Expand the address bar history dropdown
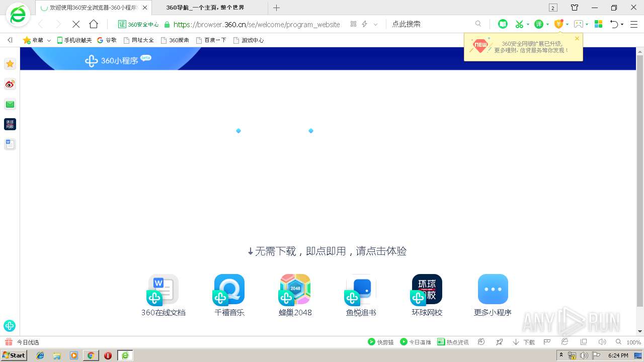The width and height of the screenshot is (644, 362). click(x=375, y=24)
